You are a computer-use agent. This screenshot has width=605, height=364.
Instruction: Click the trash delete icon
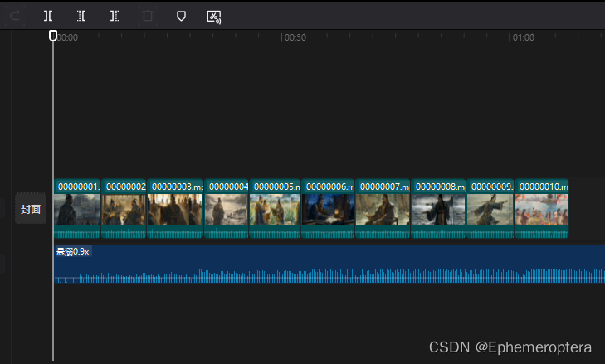point(148,16)
